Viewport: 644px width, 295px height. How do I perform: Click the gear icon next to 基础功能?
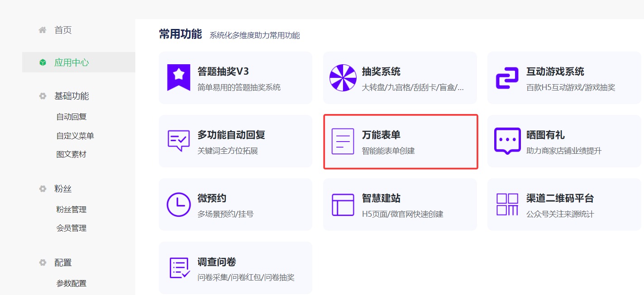pyautogui.click(x=42, y=96)
